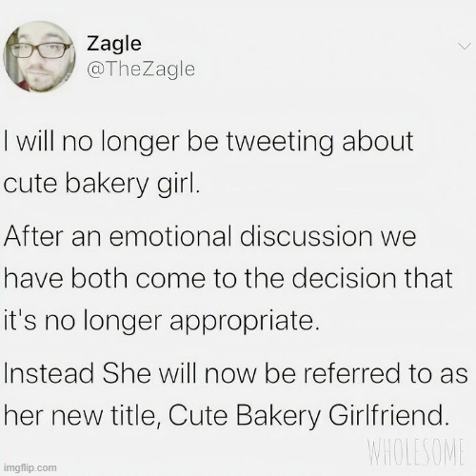Expand the tweet options chevron
Viewport: 476px width, 476px height.
click(x=465, y=47)
